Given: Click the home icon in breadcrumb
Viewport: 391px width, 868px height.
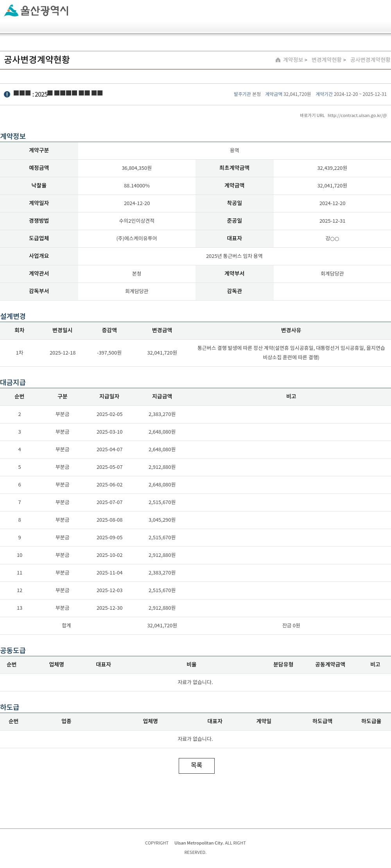Looking at the screenshot, I should point(278,60).
